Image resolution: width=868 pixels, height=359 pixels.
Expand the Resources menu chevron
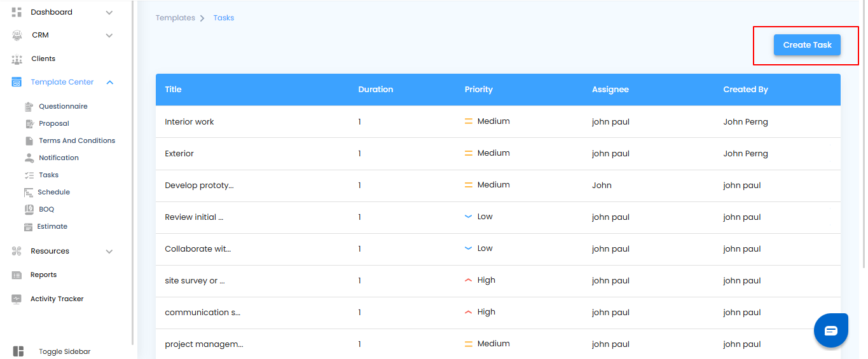[x=109, y=252]
